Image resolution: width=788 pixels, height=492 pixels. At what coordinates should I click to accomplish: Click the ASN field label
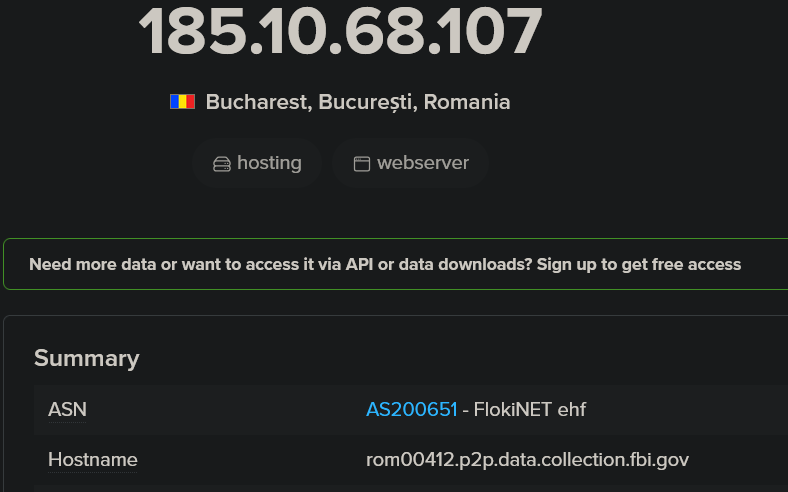[67, 409]
